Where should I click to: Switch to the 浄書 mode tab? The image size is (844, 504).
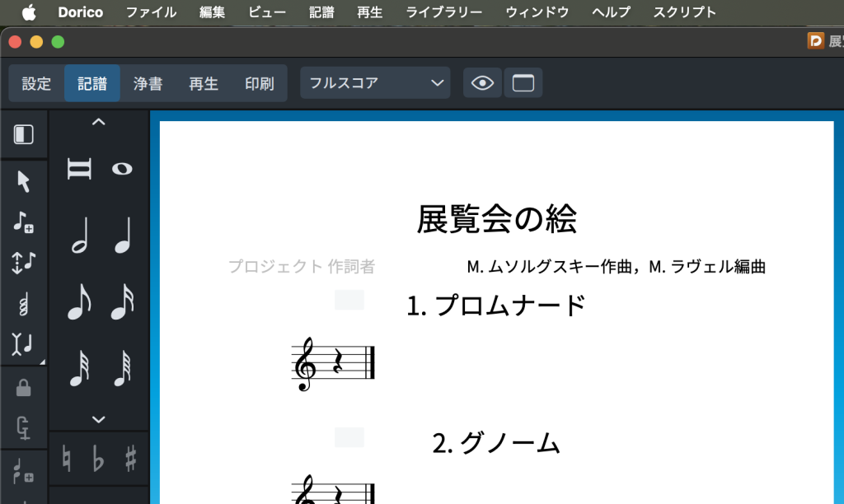tap(148, 83)
